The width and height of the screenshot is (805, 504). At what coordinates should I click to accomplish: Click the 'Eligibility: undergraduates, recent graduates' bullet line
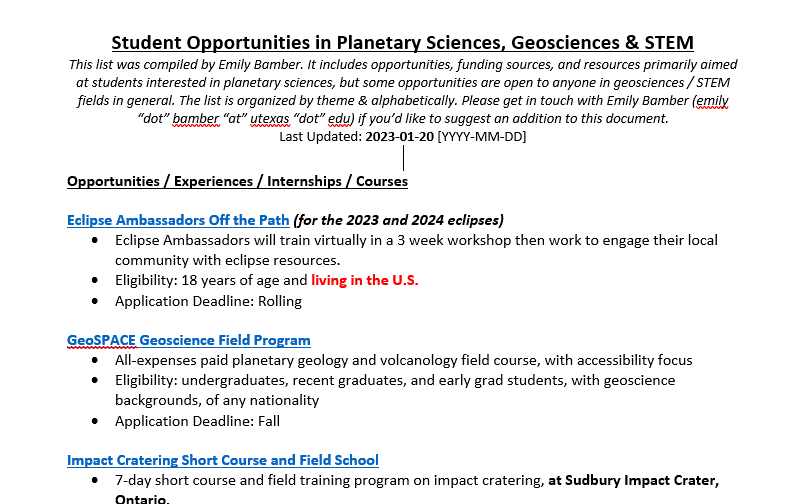394,380
